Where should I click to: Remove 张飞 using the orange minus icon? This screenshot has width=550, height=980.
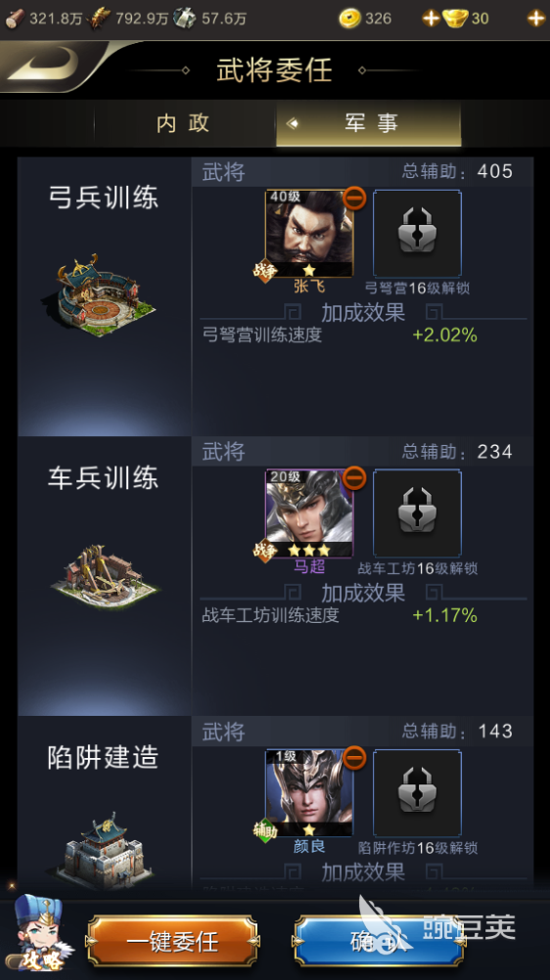pos(354,199)
